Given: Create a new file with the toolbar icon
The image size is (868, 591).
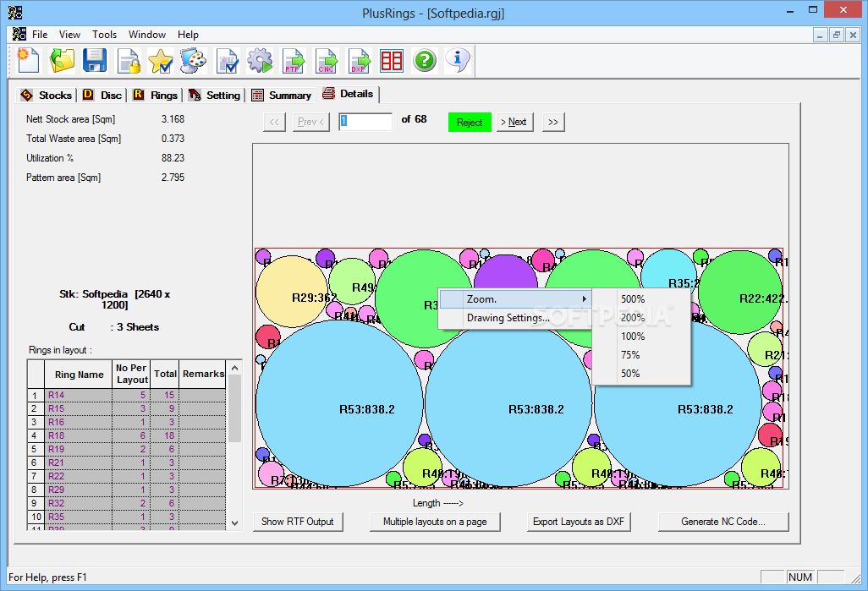Looking at the screenshot, I should 28,60.
